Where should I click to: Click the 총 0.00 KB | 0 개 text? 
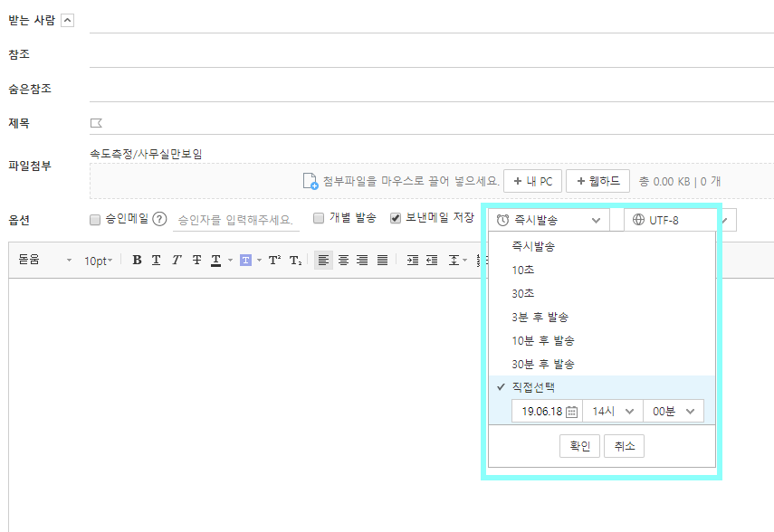[x=680, y=182]
